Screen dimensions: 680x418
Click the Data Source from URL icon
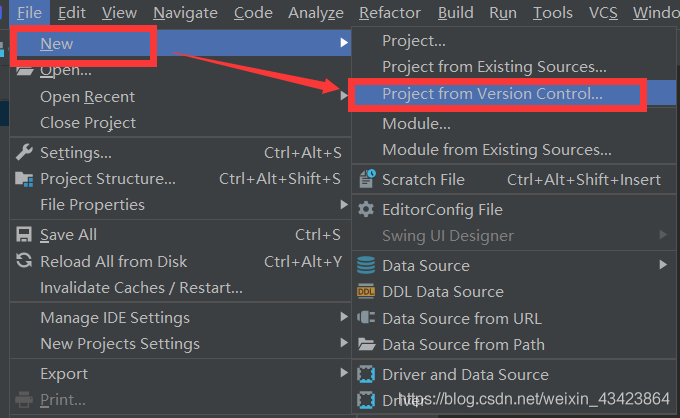point(366,319)
